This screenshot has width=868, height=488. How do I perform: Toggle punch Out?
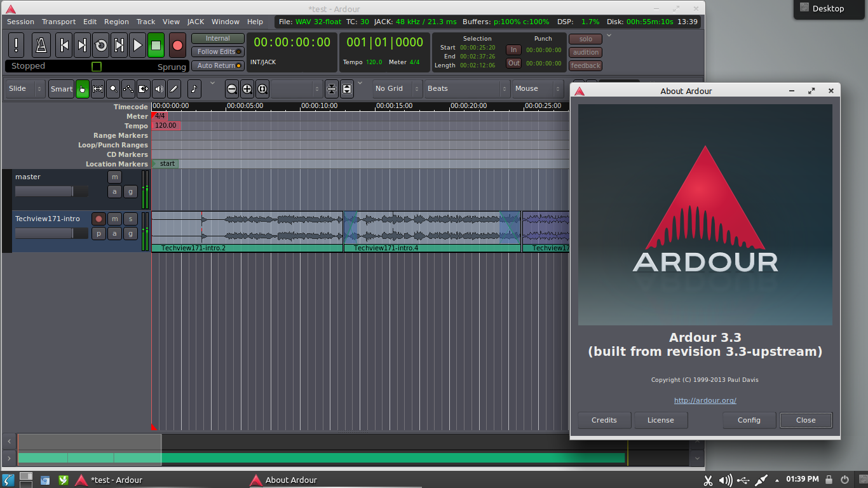(x=513, y=63)
